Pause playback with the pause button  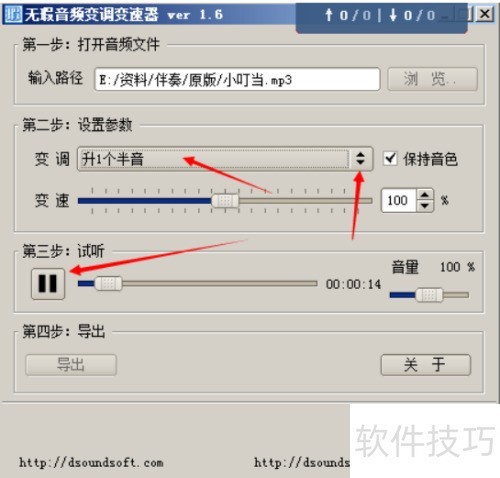pyautogui.click(x=48, y=284)
